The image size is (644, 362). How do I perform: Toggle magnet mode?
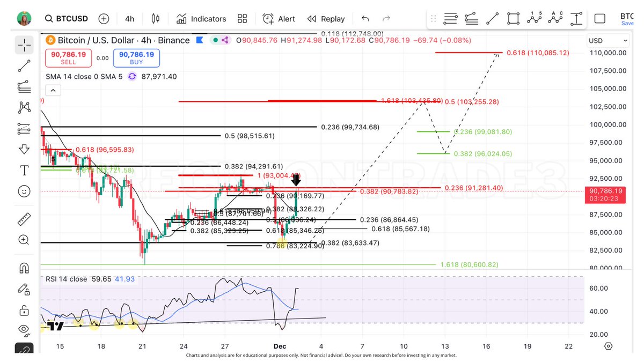(x=24, y=268)
